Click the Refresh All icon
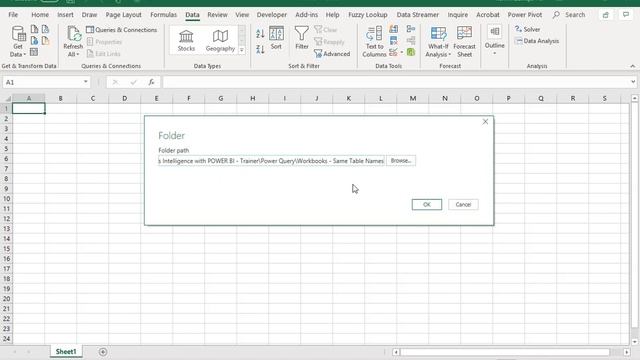The image size is (640, 360). 73,34
